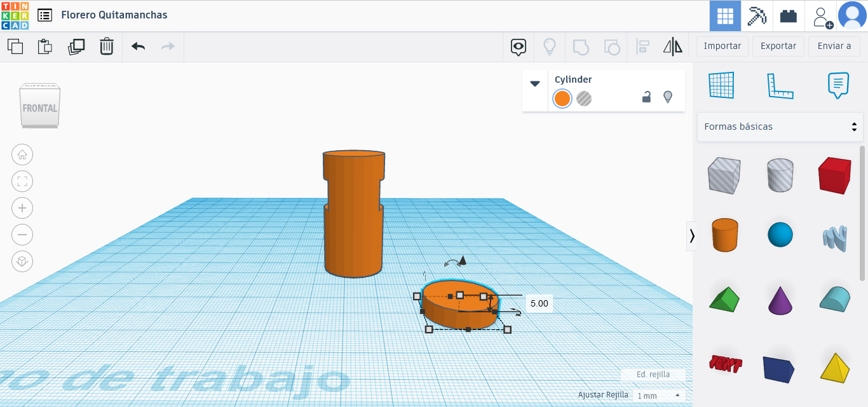The width and height of the screenshot is (868, 407).
Task: Open the Notes tool in shapes panel
Action: click(838, 85)
